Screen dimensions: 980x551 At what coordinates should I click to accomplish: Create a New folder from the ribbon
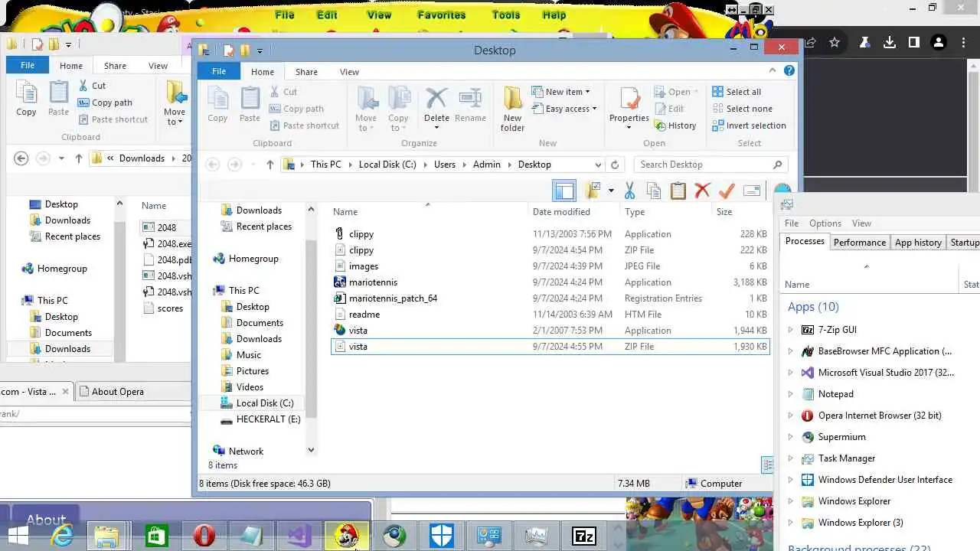[513, 109]
